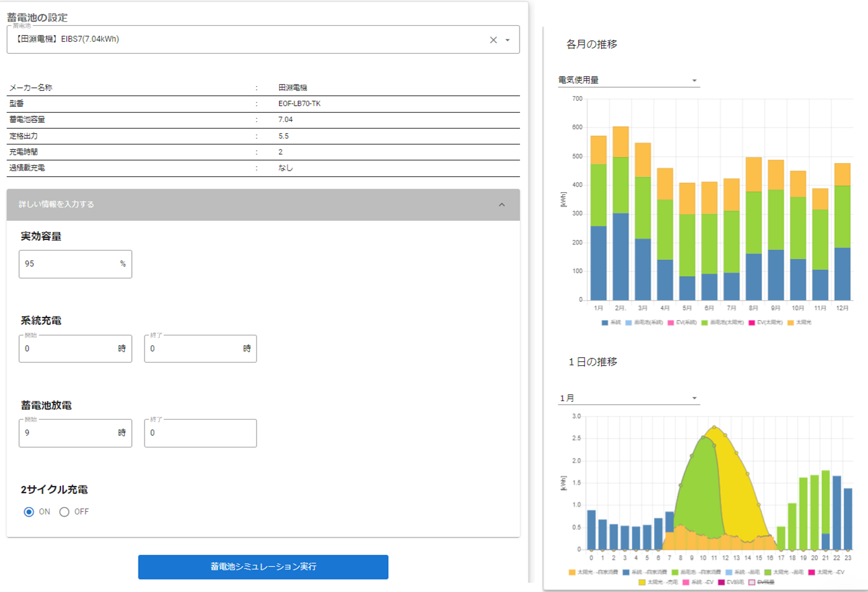Click the 定格出力 value 5.5
868x592 pixels.
pyautogui.click(x=284, y=136)
